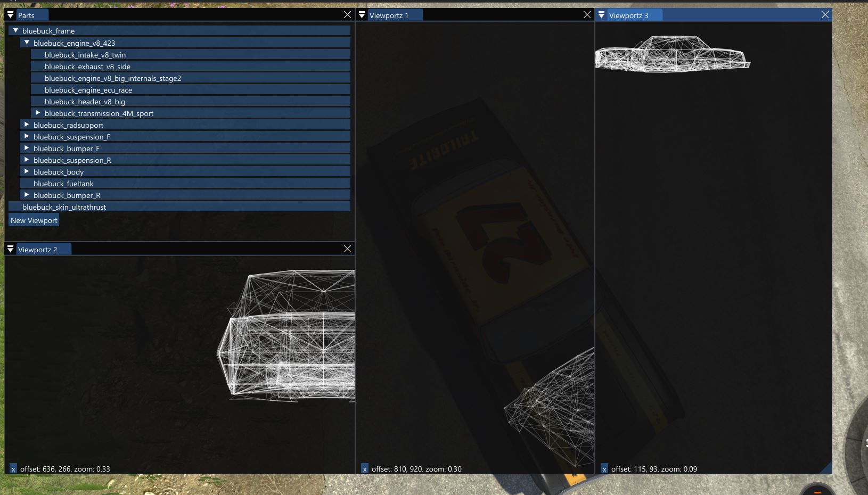Close the Viewportz 2 window
Viewport: 868px width, 495px height.
pyautogui.click(x=348, y=249)
